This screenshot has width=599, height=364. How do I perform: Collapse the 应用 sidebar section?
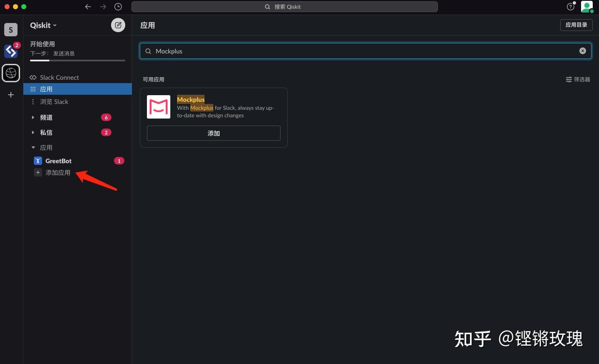click(x=33, y=147)
